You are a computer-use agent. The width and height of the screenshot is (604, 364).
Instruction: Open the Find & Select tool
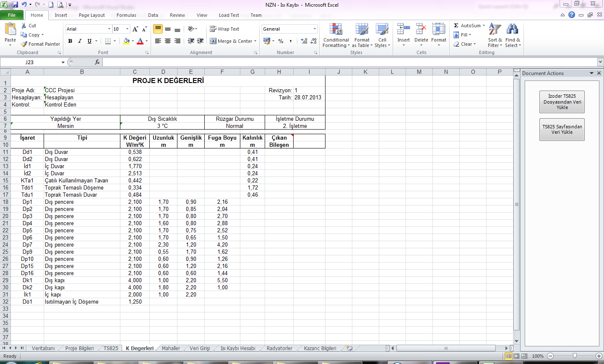pos(512,29)
